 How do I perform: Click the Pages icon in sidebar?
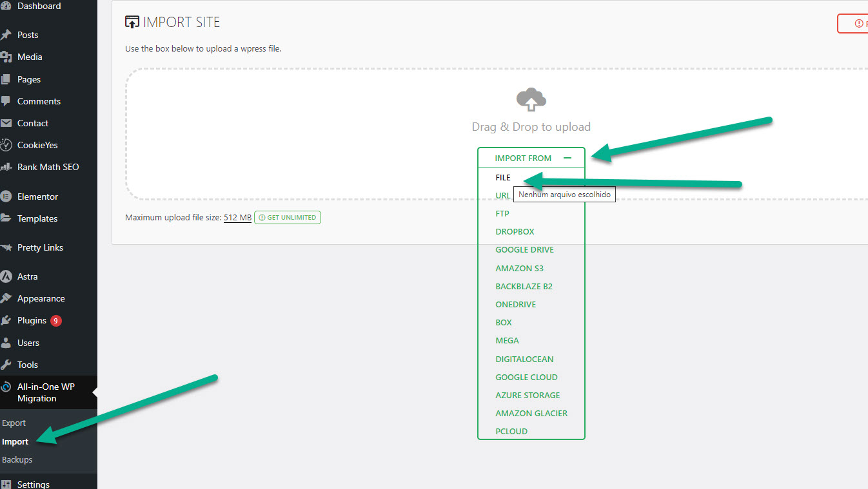[6, 79]
